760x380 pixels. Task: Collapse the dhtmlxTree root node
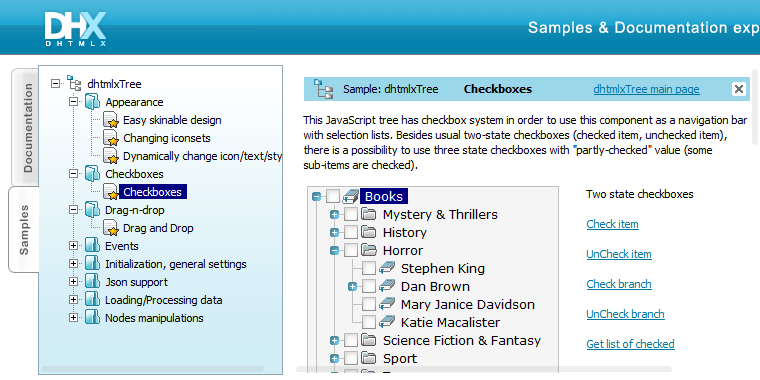point(55,84)
